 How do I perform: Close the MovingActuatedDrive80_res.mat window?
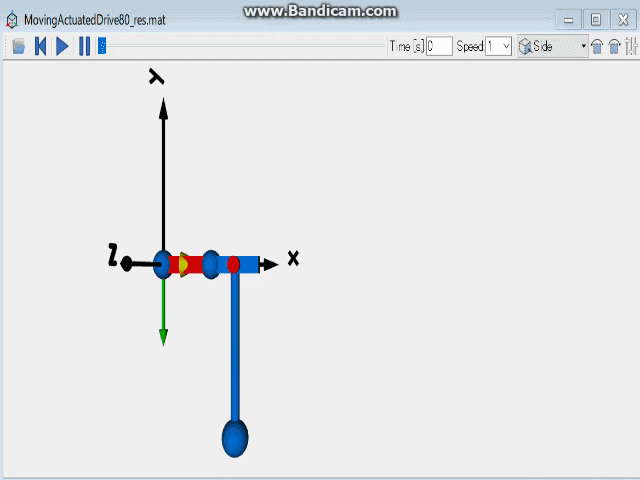coord(622,20)
